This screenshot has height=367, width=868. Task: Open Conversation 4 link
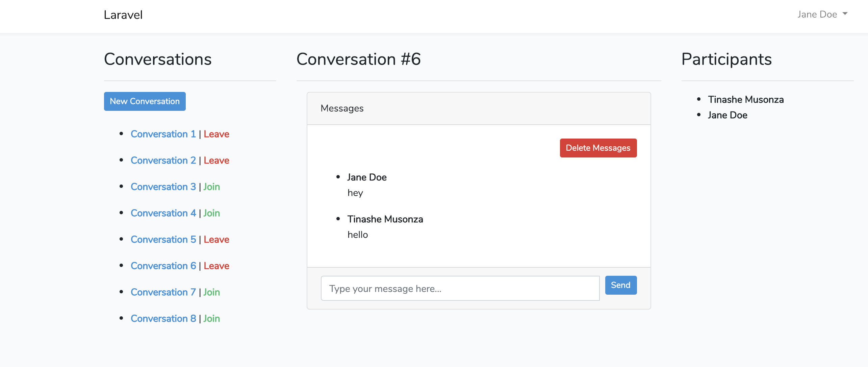pyautogui.click(x=163, y=213)
